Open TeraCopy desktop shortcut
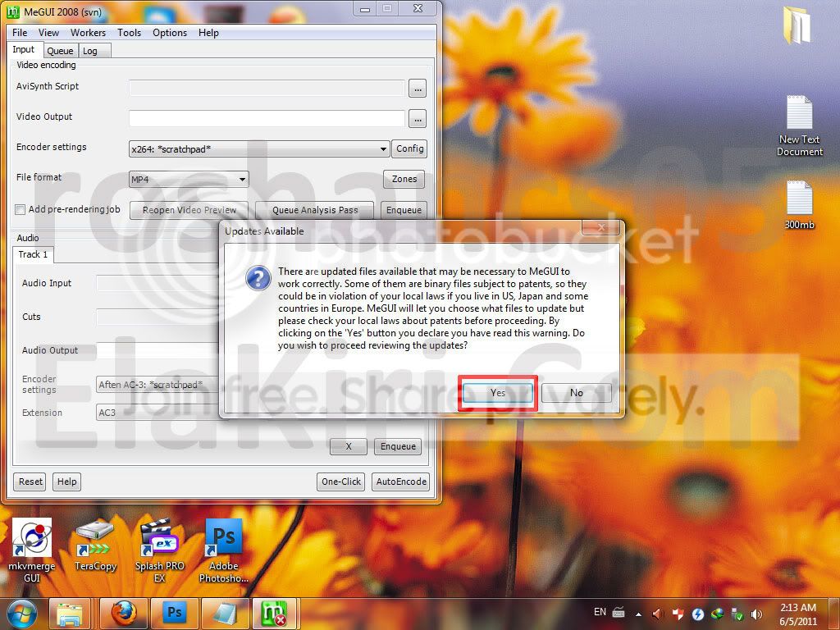 pos(95,546)
